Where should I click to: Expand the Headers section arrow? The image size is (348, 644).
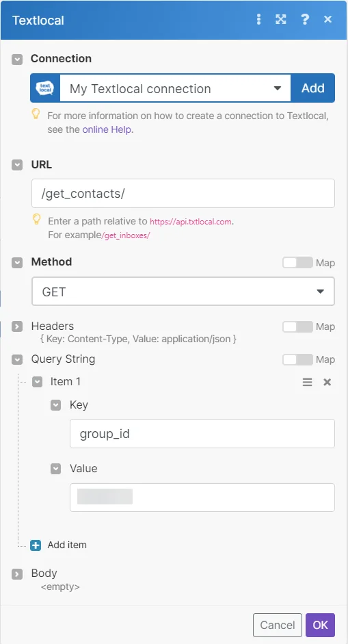(17, 327)
